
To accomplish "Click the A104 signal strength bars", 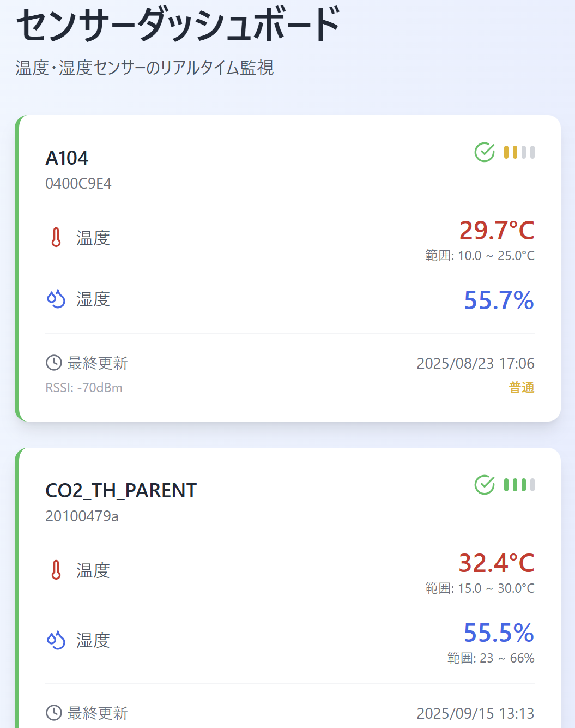I will (x=519, y=152).
